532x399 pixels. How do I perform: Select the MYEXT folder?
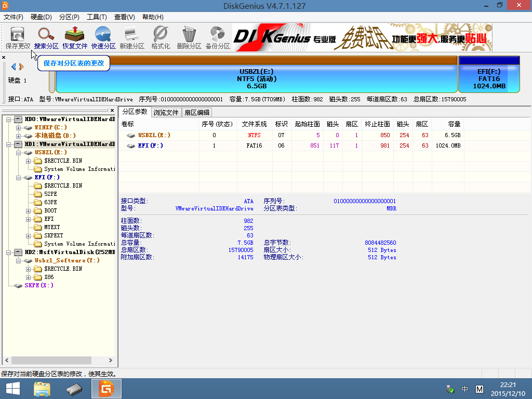[52, 227]
